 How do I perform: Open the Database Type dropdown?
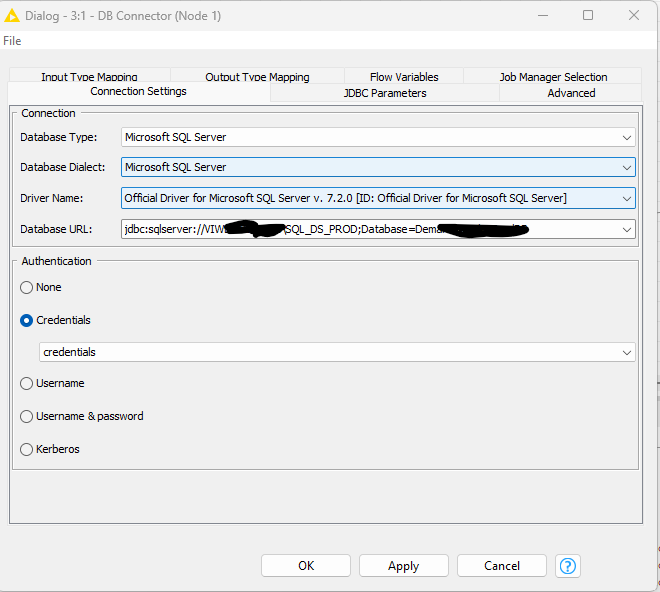click(378, 137)
